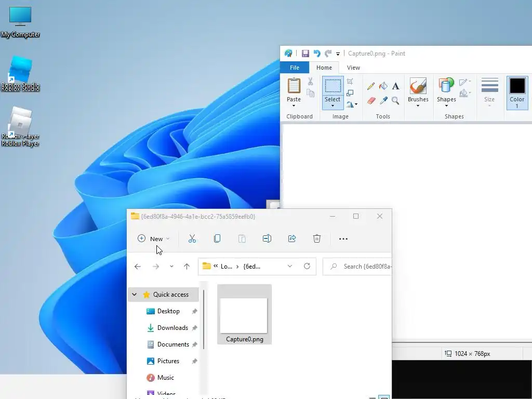Screen dimensions: 532x399
Task: Select the Eraser tool in Paint
Action: (371, 100)
